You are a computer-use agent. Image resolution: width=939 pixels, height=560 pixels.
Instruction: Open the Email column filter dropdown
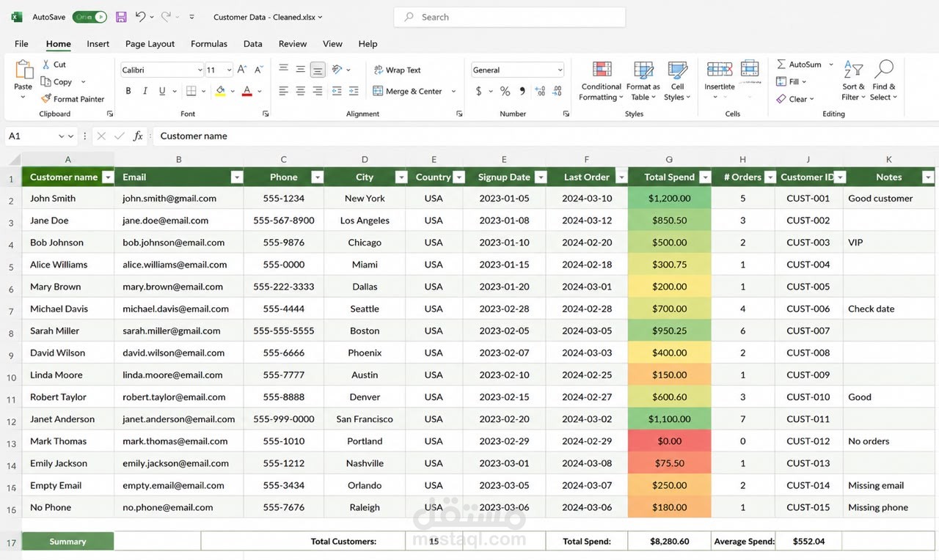pos(236,177)
